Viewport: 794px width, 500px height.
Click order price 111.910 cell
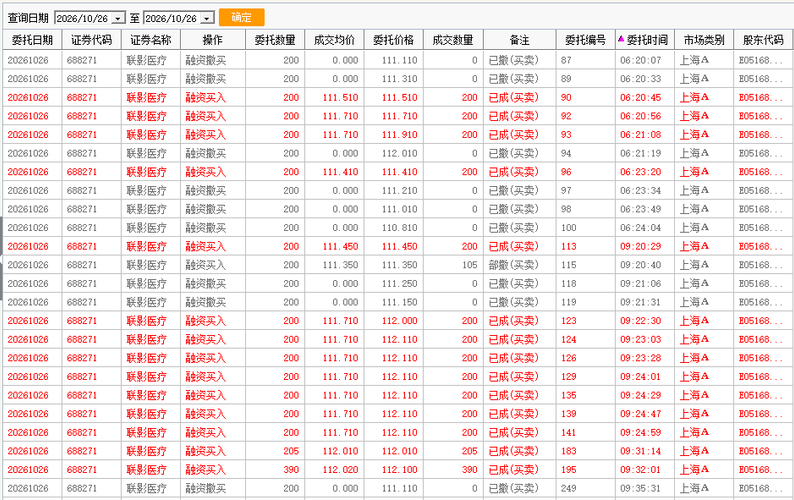pyautogui.click(x=393, y=135)
